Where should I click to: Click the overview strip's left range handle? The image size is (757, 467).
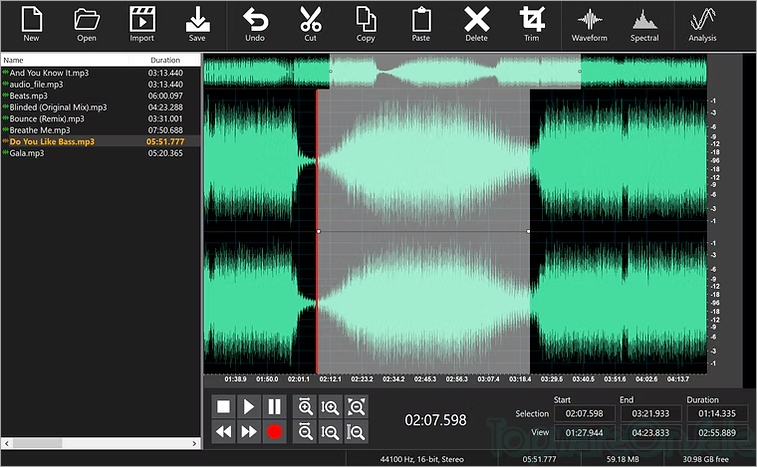tap(330, 71)
